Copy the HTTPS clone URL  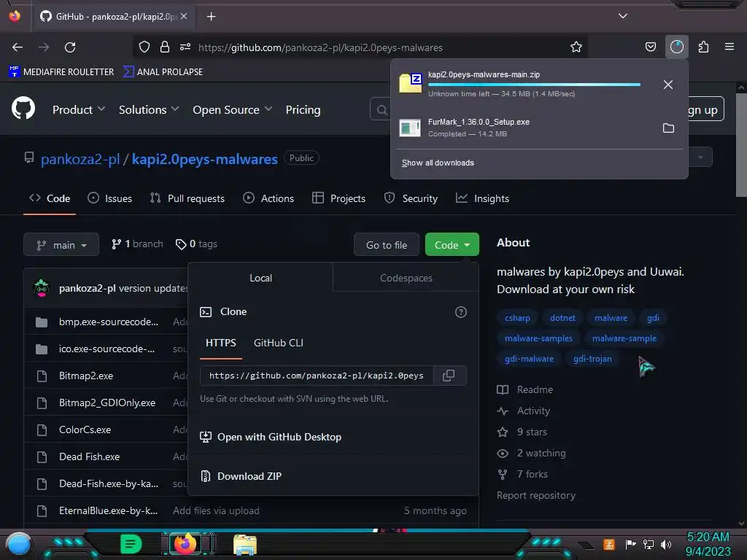coord(449,376)
